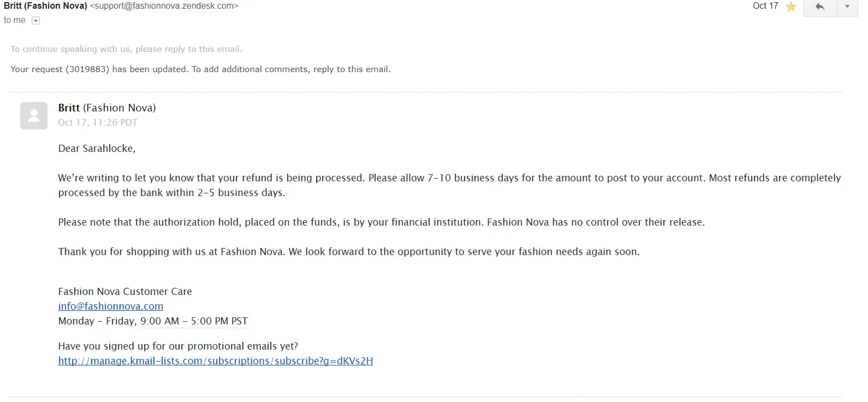Viewport: 868px width, 402px height.
Task: Follow the kmail-lists promotional subscribe link
Action: point(215,361)
